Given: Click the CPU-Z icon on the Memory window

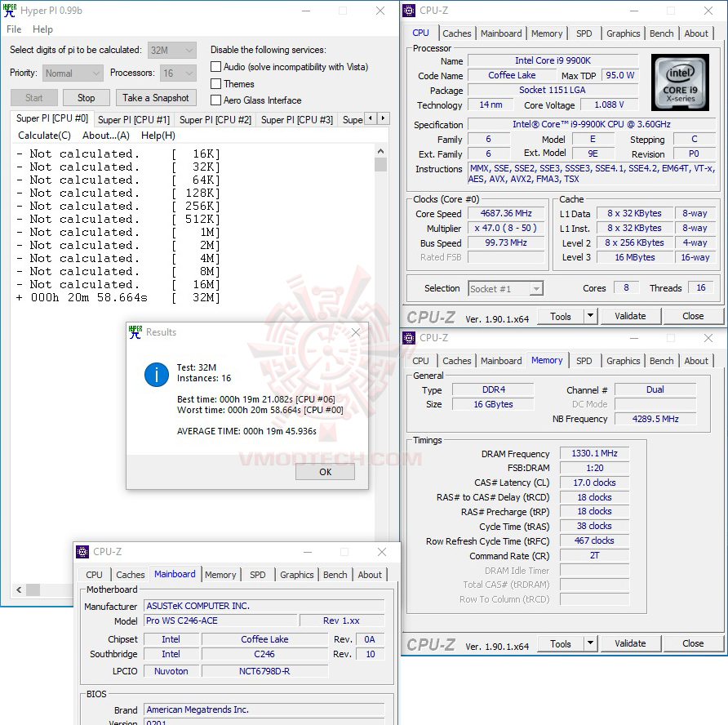Looking at the screenshot, I should (409, 337).
